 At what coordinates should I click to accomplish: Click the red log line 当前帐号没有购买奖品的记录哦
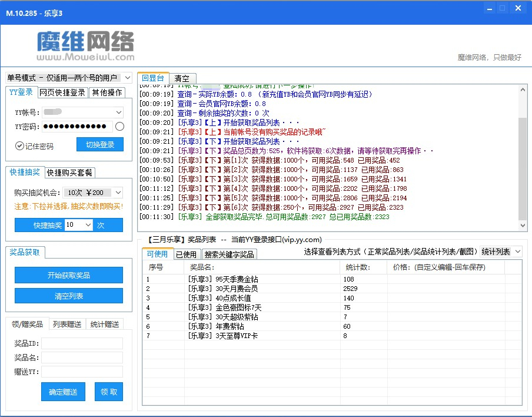(x=232, y=132)
